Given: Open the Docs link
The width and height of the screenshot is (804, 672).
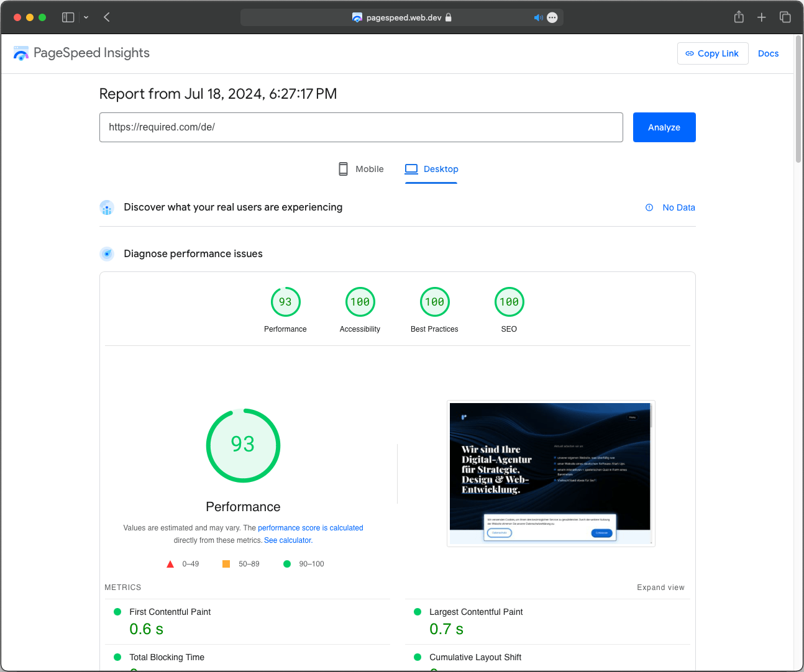Looking at the screenshot, I should tap(769, 53).
